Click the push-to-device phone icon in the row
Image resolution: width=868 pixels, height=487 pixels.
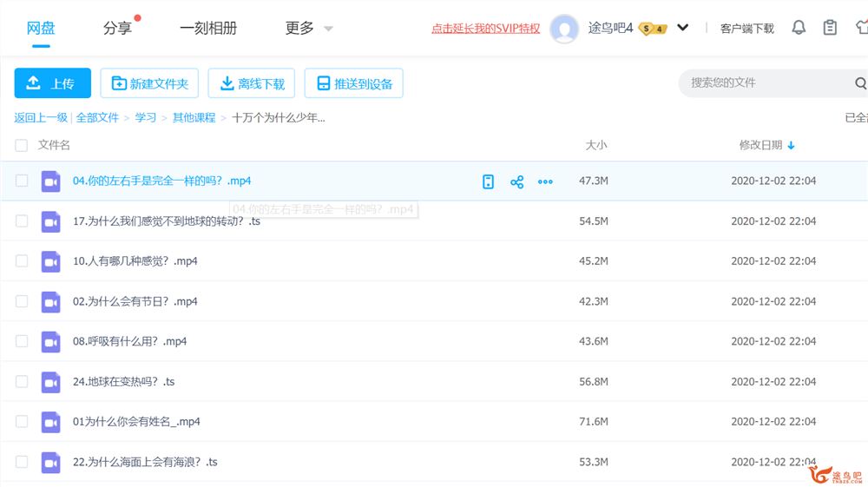(x=488, y=181)
